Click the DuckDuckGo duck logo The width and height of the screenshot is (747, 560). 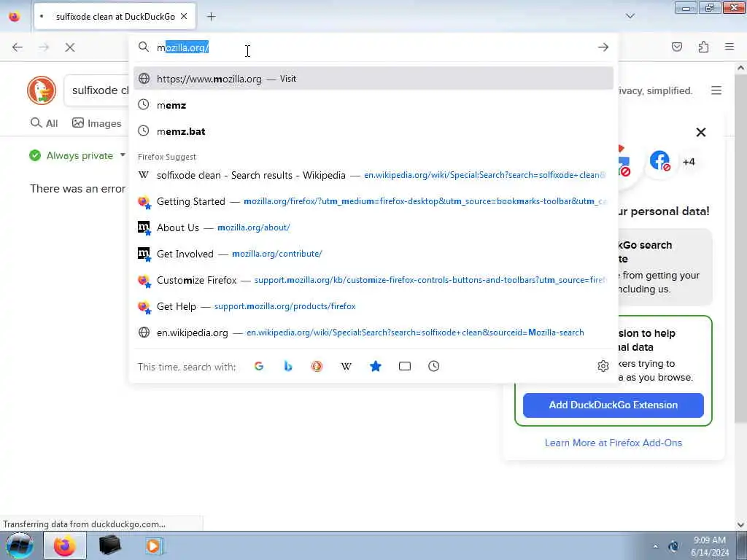[x=42, y=90]
